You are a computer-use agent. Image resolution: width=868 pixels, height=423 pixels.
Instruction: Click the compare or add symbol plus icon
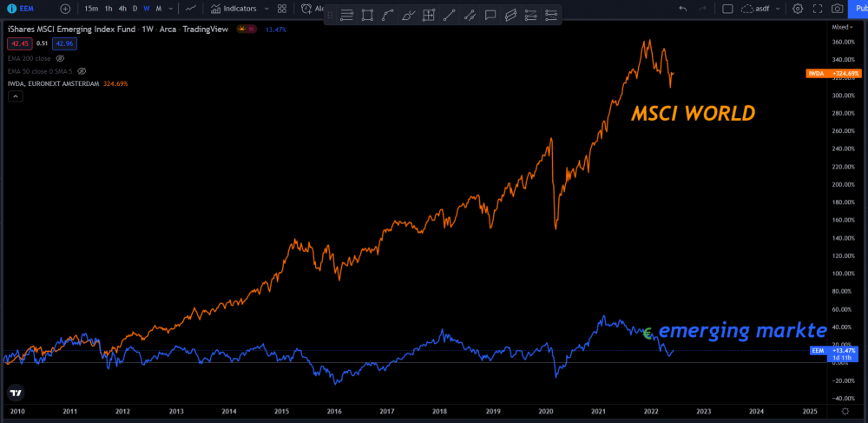pyautogui.click(x=65, y=9)
